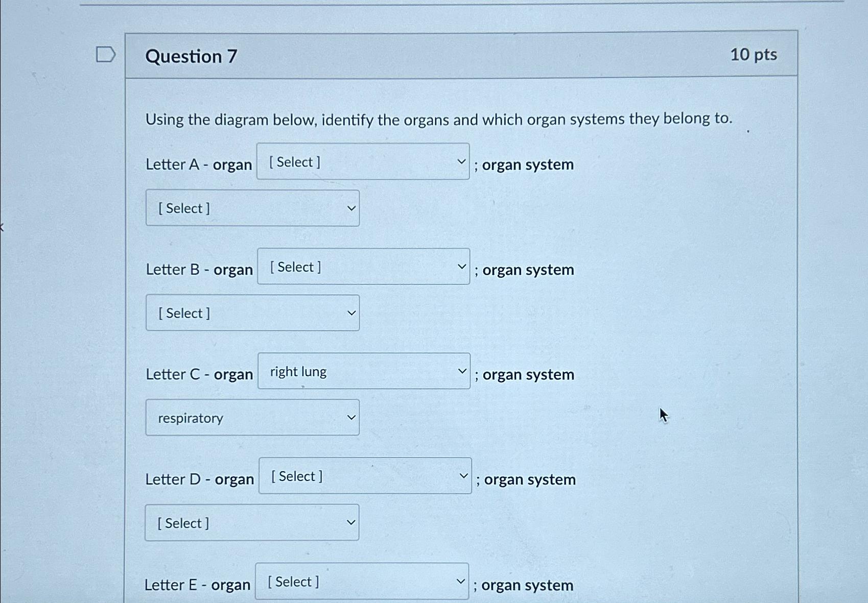Open the Letter A organ dropdown
The image size is (868, 603).
tap(364, 162)
